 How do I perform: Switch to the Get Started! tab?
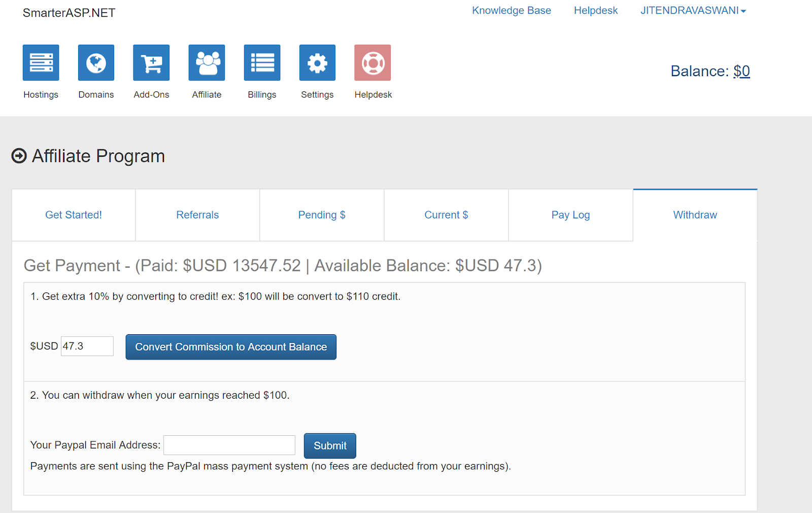(74, 215)
